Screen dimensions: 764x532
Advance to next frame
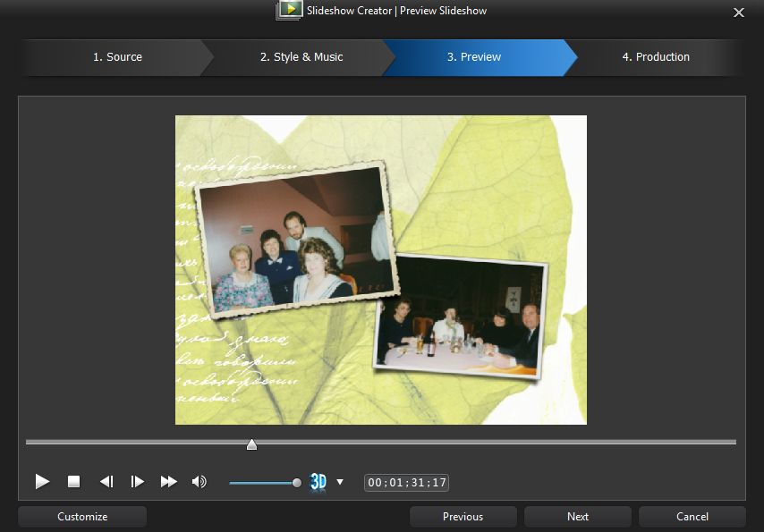(x=137, y=482)
